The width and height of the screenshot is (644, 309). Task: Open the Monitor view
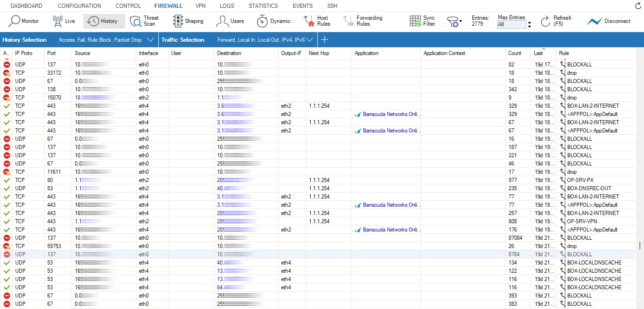(24, 21)
